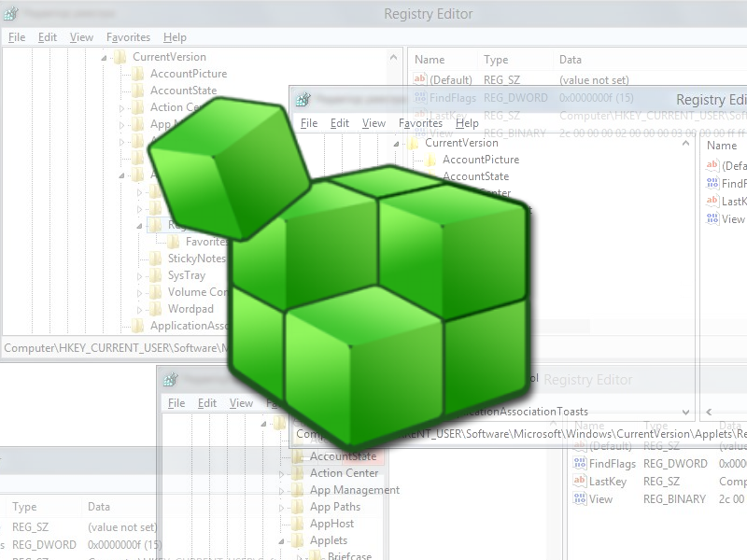This screenshot has width=747, height=560.
Task: Click the (Defa string value icon in the middle window
Action: point(712,165)
